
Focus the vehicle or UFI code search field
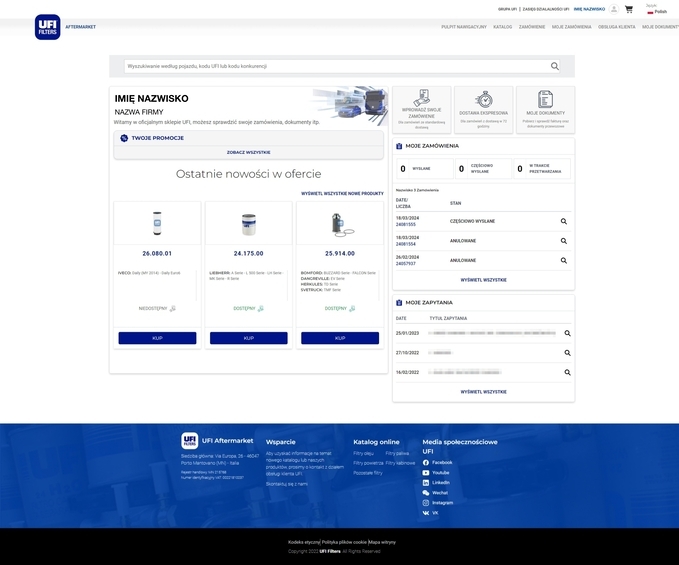click(x=335, y=66)
